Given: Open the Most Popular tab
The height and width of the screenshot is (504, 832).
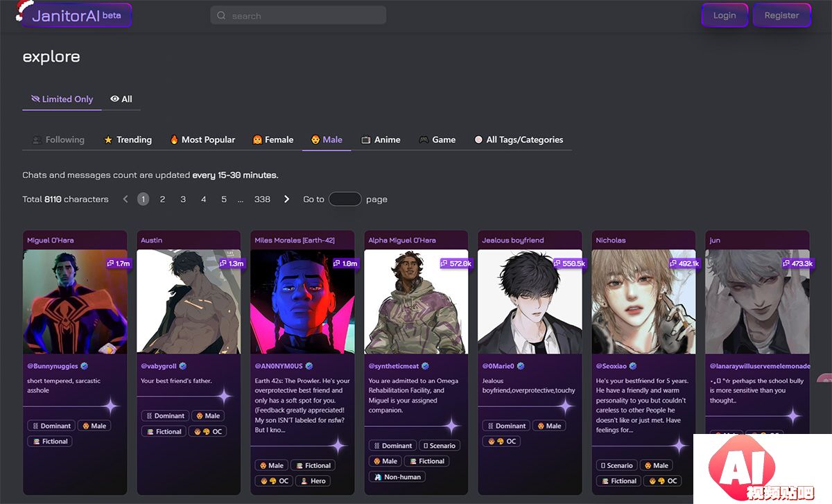Looking at the screenshot, I should (202, 139).
